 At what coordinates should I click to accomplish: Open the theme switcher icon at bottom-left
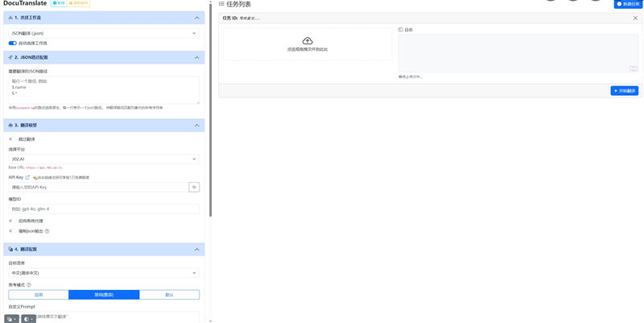tap(29, 319)
